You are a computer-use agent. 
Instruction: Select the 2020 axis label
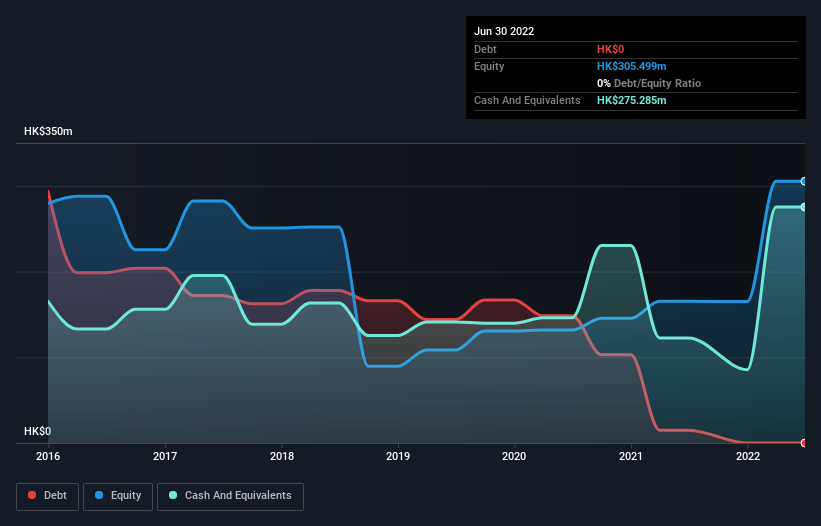click(514, 456)
